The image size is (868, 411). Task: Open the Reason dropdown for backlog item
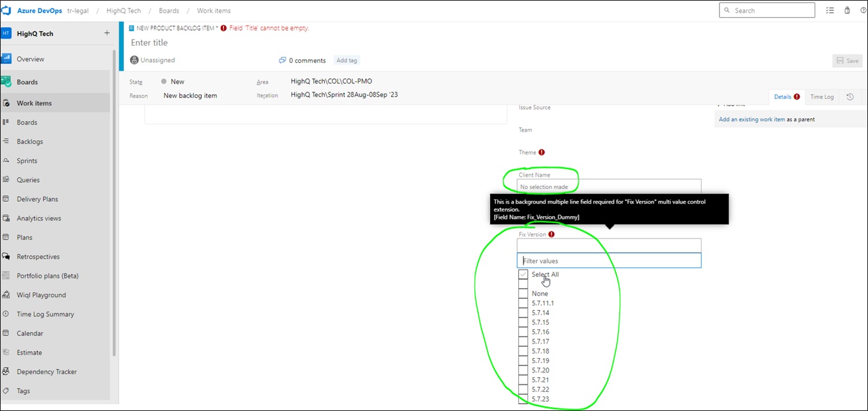click(189, 95)
